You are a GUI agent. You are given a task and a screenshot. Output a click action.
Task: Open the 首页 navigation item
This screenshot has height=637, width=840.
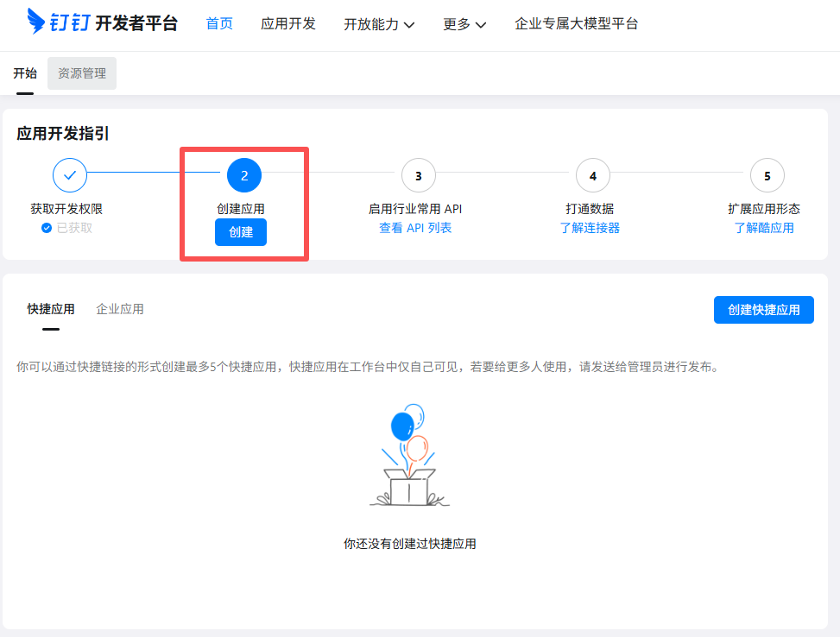[219, 24]
